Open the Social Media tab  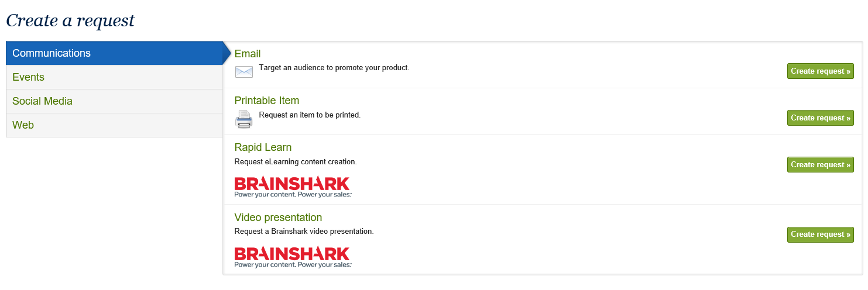pos(42,101)
